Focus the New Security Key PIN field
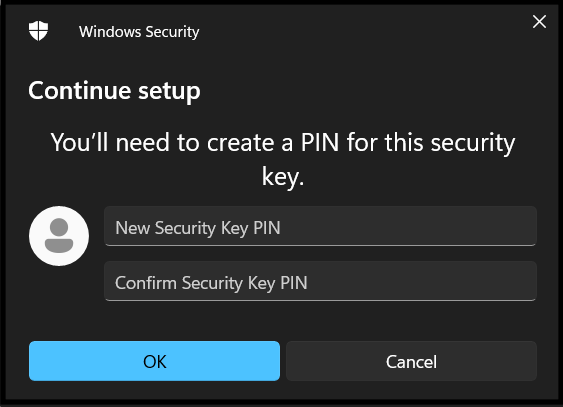This screenshot has height=407, width=563. (320, 226)
